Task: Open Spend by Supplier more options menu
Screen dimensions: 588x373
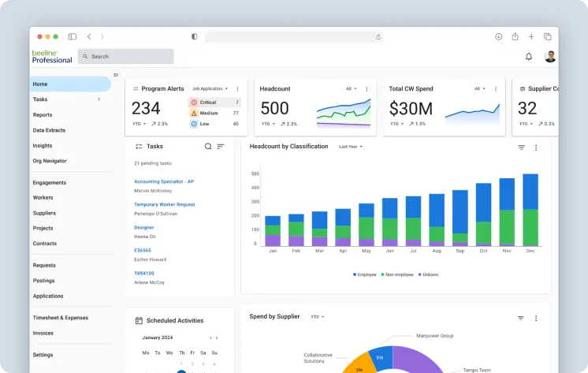Action: [x=536, y=318]
